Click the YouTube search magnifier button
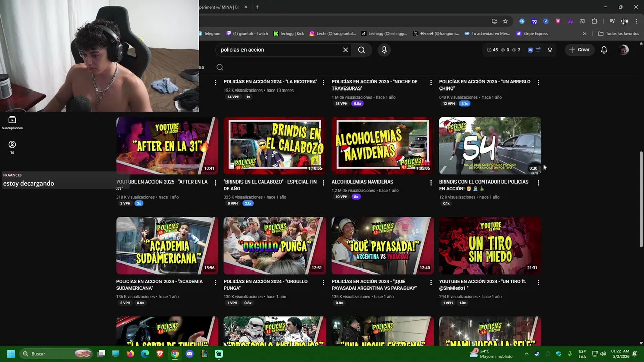This screenshot has width=644, height=362. coord(361,50)
